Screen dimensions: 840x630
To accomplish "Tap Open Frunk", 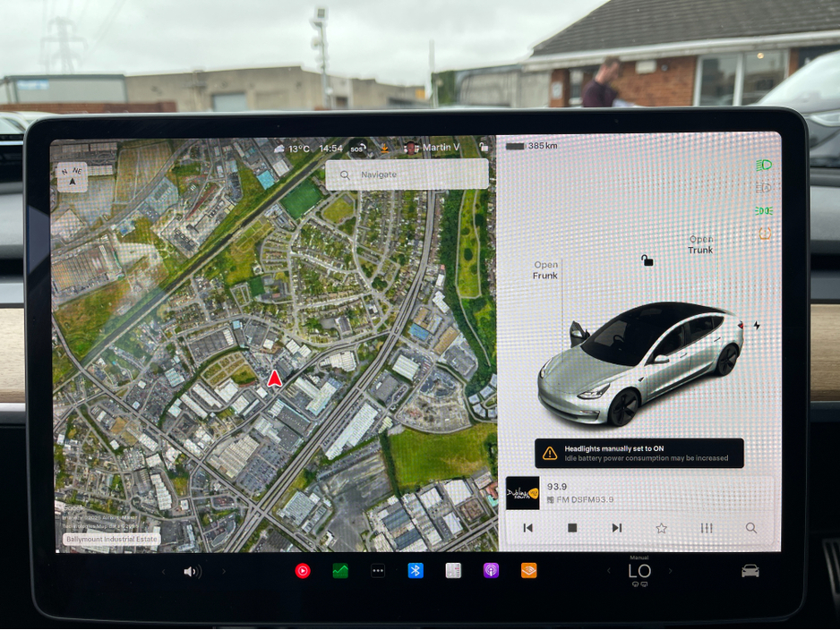I will [x=545, y=270].
